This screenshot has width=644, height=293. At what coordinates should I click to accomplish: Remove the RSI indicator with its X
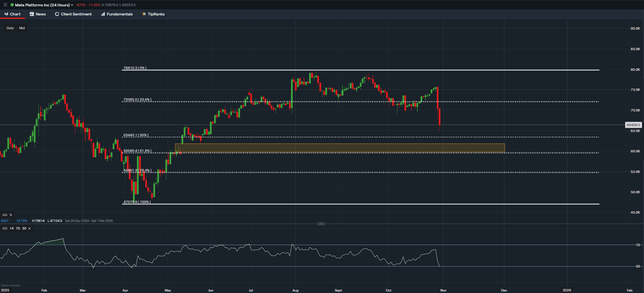[x=29, y=228]
